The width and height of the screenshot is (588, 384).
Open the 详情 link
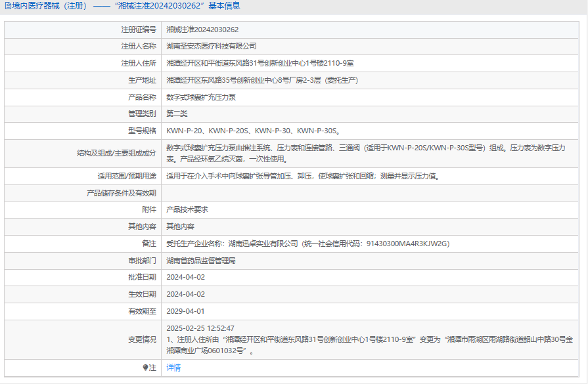tap(173, 368)
